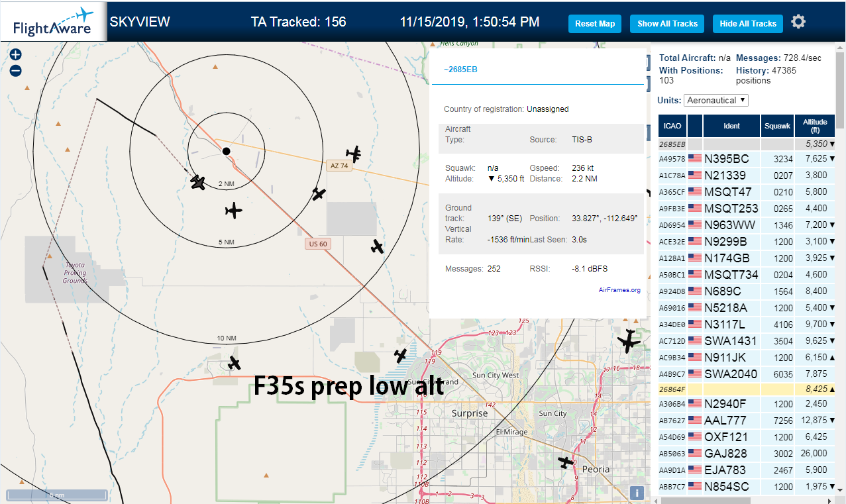Click the US flag in N689C row
Screen dimensions: 846x504
click(x=694, y=291)
